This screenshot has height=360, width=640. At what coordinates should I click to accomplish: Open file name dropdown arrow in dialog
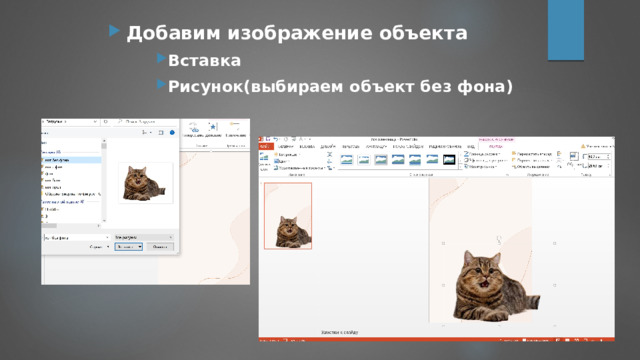click(x=107, y=237)
